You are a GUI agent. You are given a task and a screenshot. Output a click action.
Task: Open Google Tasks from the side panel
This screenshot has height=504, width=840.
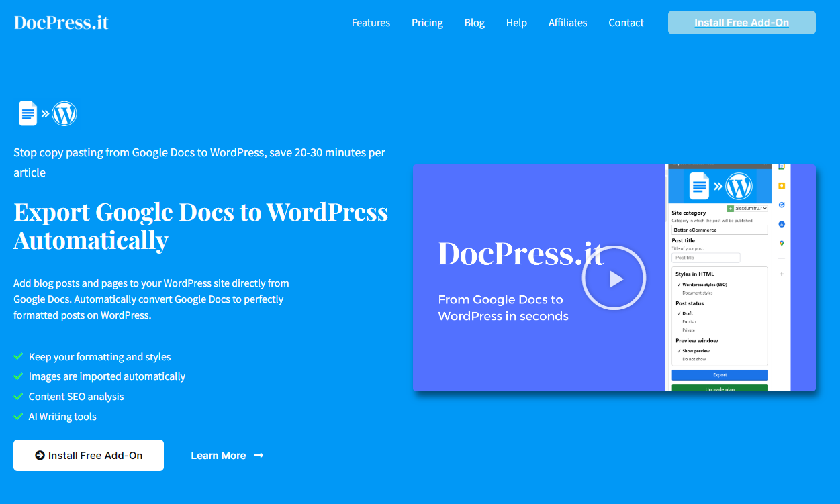pyautogui.click(x=781, y=205)
